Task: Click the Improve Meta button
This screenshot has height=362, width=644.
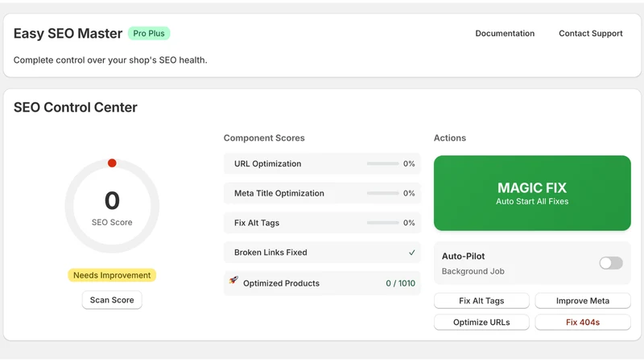Action: [582, 301]
